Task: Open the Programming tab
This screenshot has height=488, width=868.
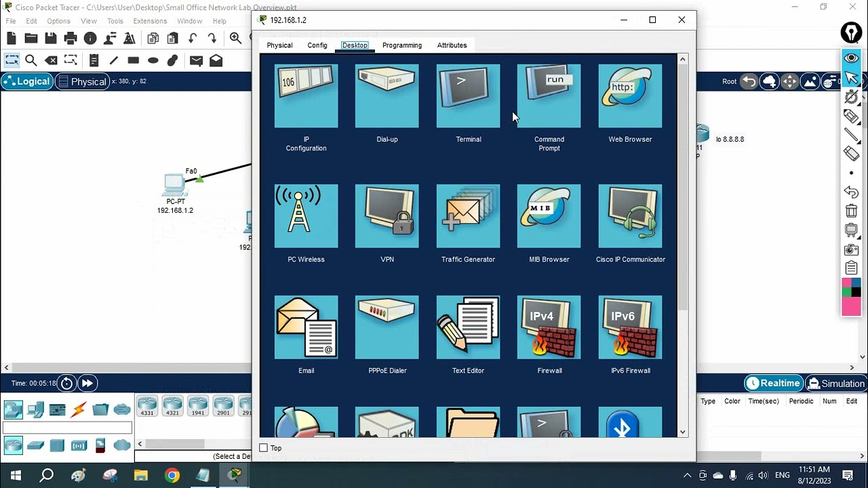Action: tap(402, 45)
